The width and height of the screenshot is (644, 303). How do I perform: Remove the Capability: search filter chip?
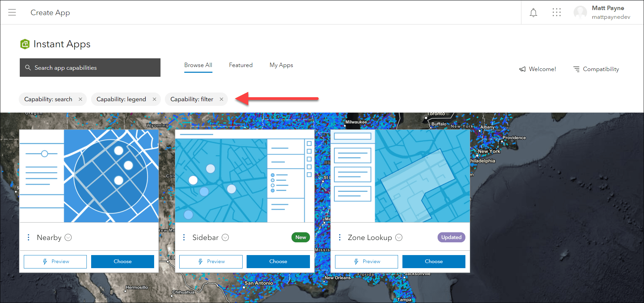80,99
